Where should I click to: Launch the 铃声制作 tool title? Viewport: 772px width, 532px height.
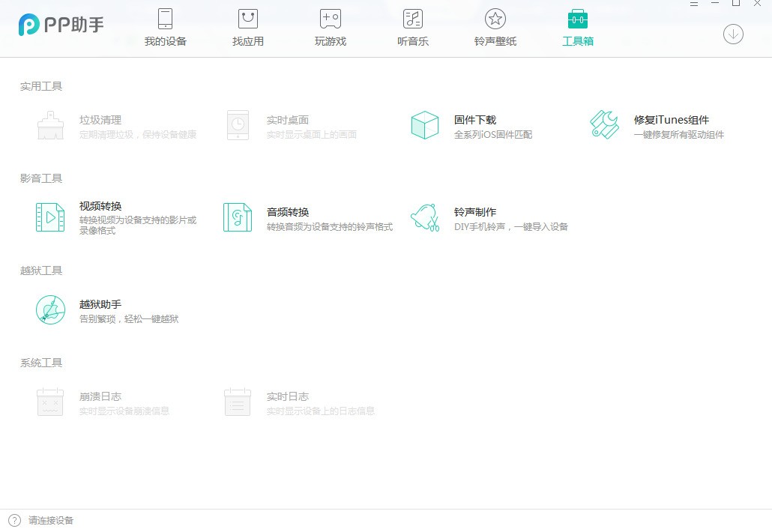click(x=475, y=212)
